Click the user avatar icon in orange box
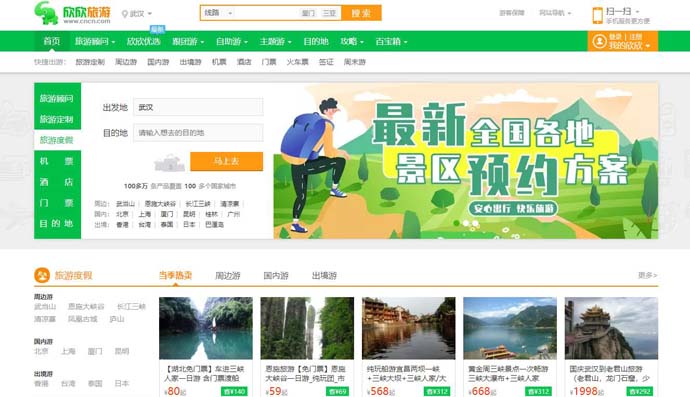 (x=599, y=41)
